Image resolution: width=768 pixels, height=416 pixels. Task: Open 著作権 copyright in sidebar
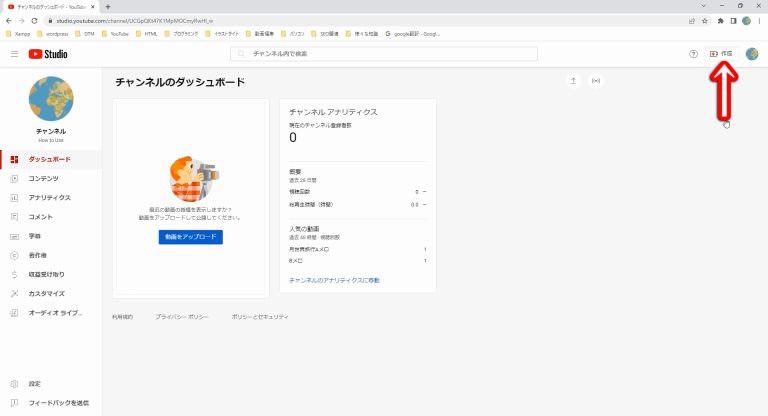tap(37, 255)
